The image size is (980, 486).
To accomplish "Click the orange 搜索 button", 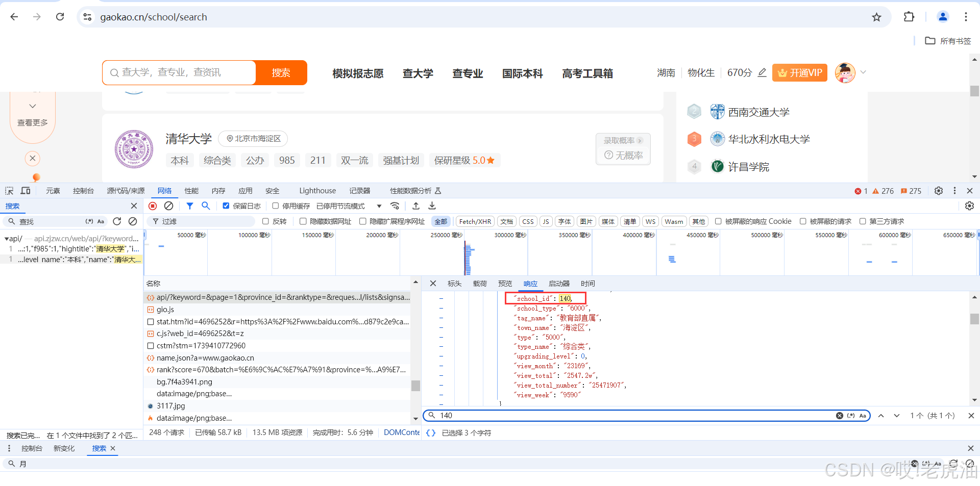I will [x=281, y=72].
